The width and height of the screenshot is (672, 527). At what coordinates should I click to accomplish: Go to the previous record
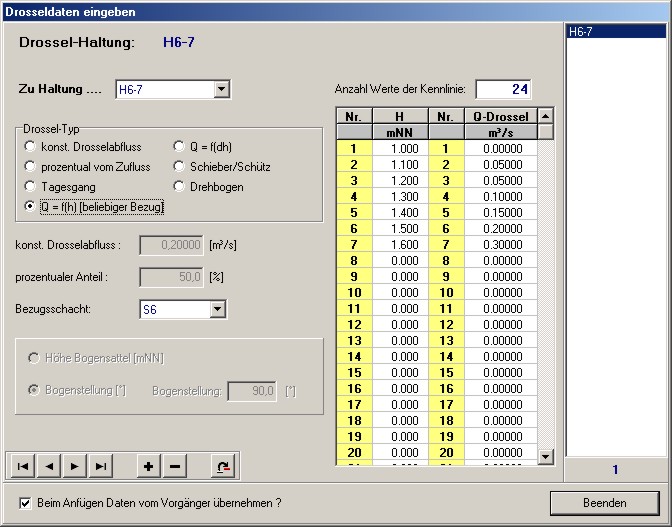pyautogui.click(x=49, y=466)
